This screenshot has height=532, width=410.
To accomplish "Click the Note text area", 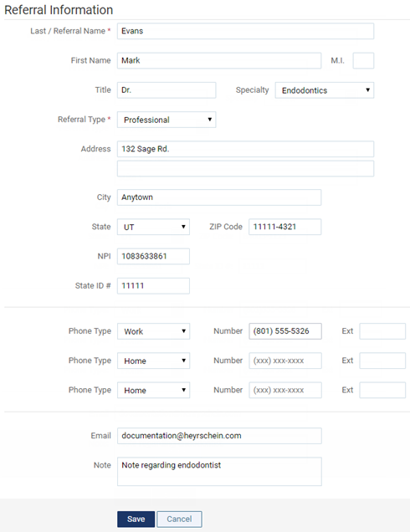I will pos(219,472).
